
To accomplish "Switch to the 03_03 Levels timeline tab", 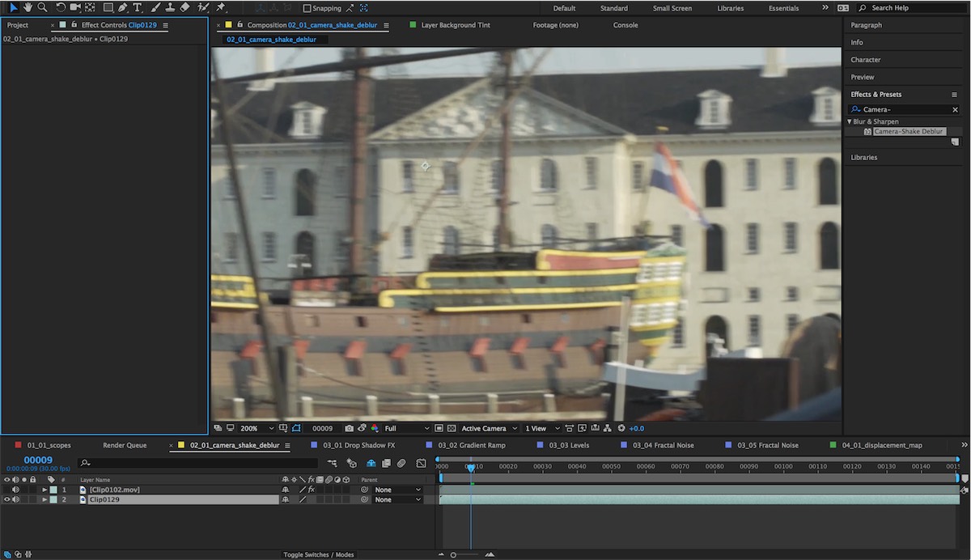I will pyautogui.click(x=569, y=445).
